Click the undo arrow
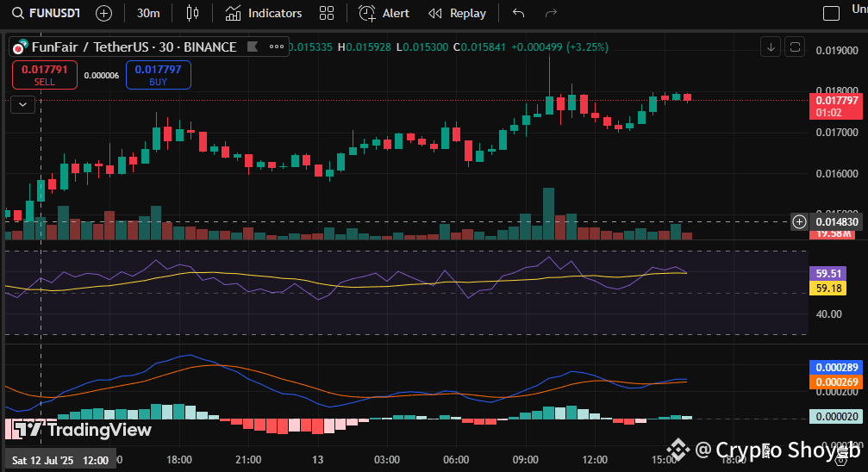The width and height of the screenshot is (868, 472). point(518,13)
